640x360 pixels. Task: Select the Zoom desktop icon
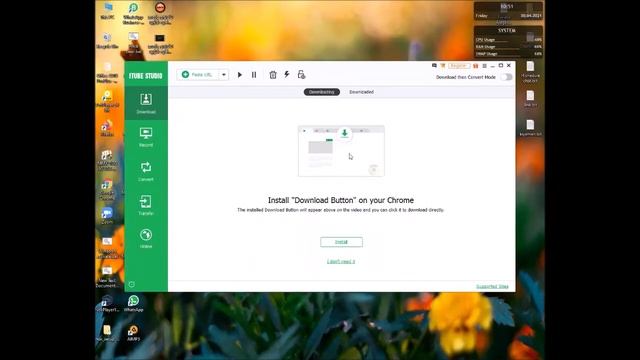107,216
